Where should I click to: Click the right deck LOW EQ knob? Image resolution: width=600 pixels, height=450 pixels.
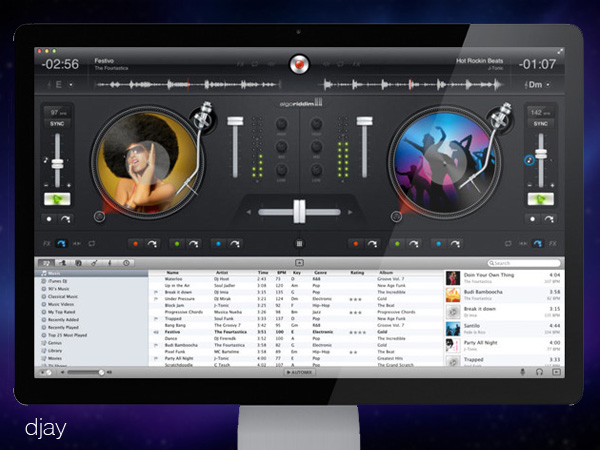pos(316,170)
